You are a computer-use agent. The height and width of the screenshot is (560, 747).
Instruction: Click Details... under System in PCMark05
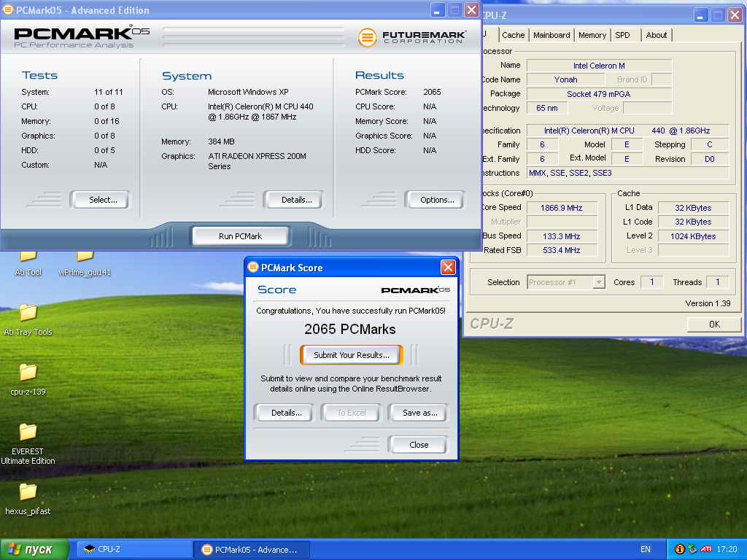click(x=293, y=200)
